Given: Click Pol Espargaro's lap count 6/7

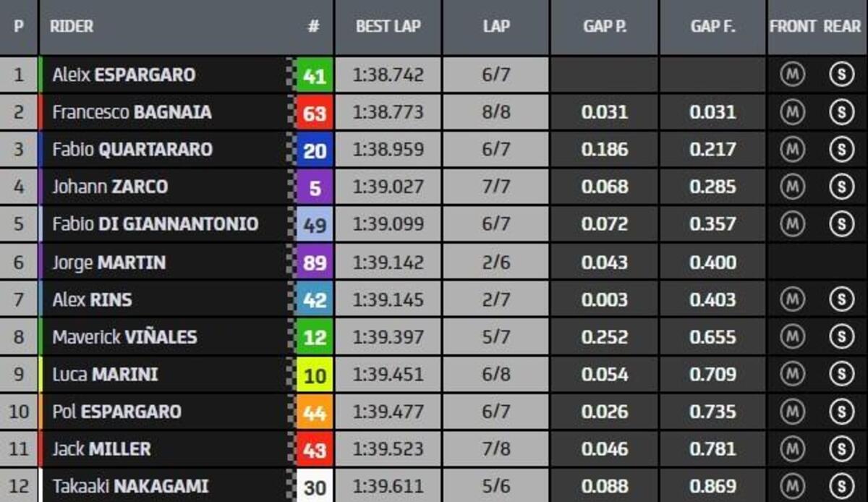Looking at the screenshot, I should point(496,412).
